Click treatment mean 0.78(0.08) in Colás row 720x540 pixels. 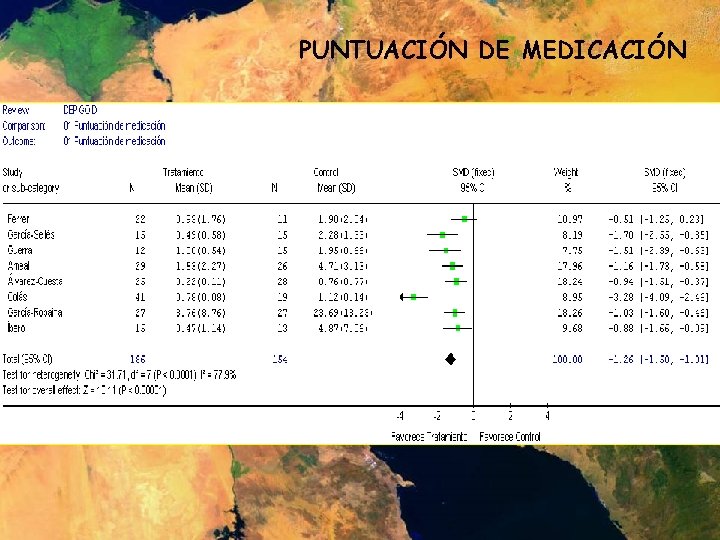(201, 297)
